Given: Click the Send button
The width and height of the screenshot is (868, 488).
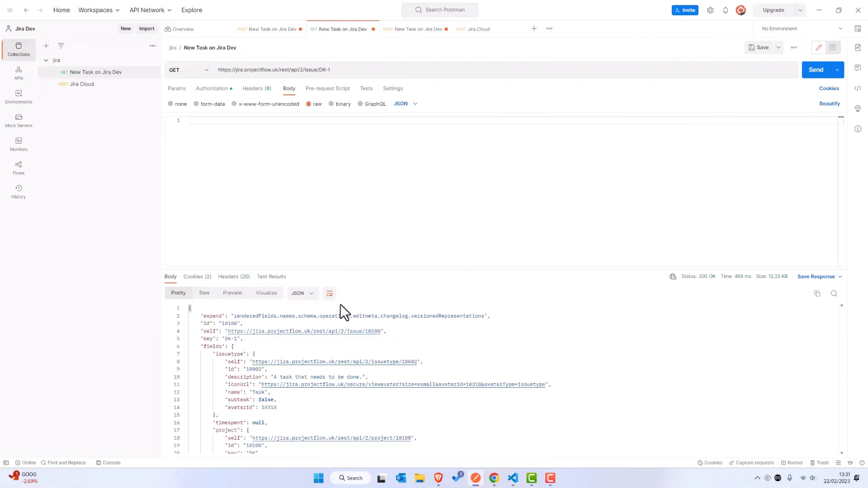Looking at the screenshot, I should pos(816,70).
